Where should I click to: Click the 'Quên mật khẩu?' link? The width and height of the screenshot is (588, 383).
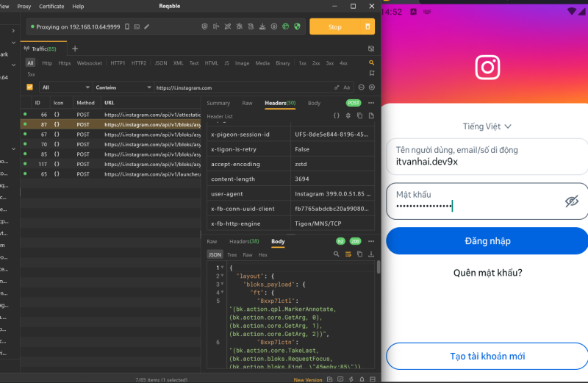487,273
